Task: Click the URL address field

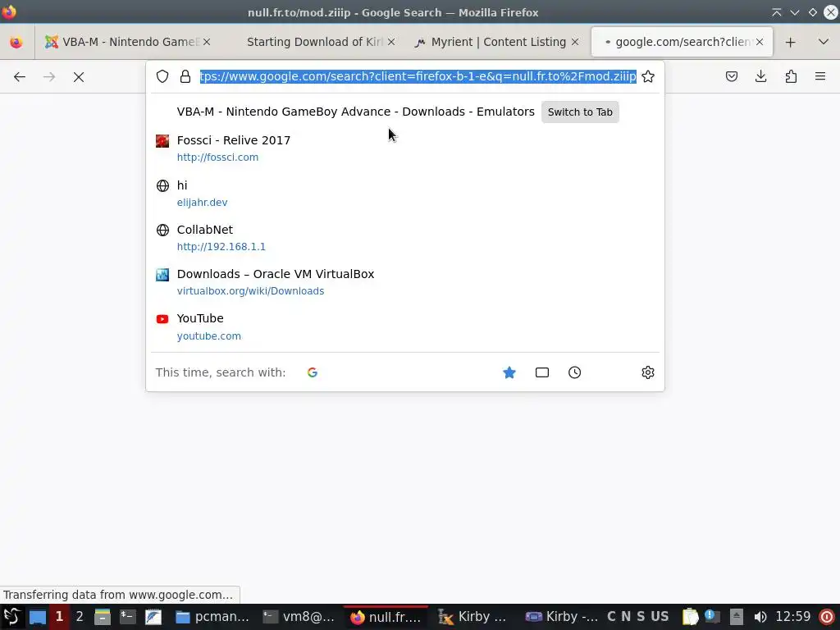Action: [x=418, y=76]
